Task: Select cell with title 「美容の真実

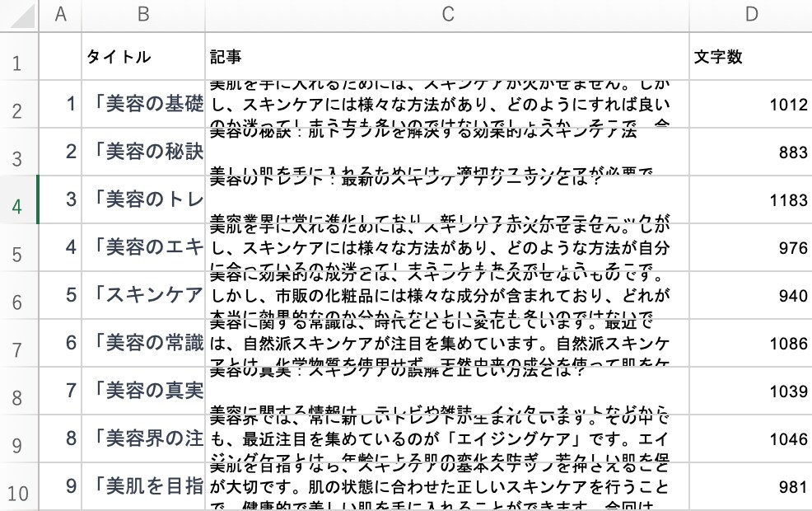Action: click(143, 391)
